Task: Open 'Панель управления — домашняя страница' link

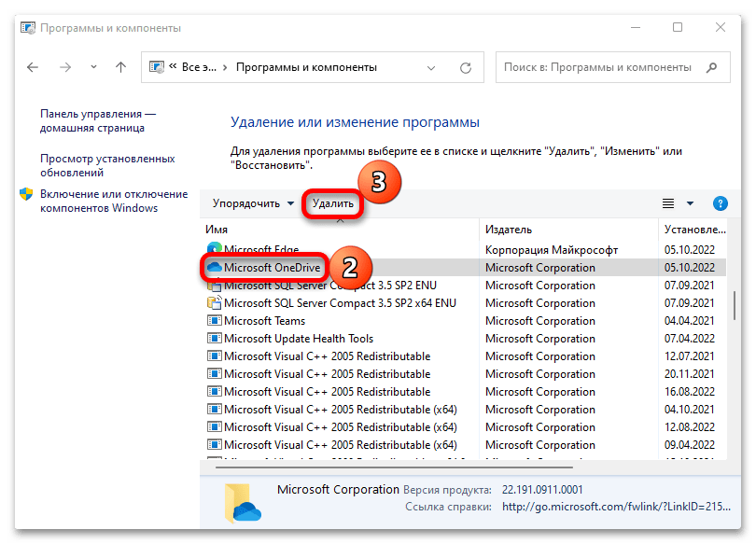Action: tap(98, 120)
